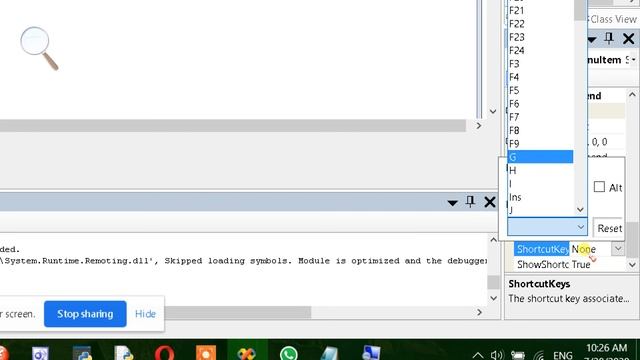Image resolution: width=640 pixels, height=360 pixels.
Task: Toggle auto-hide pin on Output panel
Action: [x=470, y=202]
